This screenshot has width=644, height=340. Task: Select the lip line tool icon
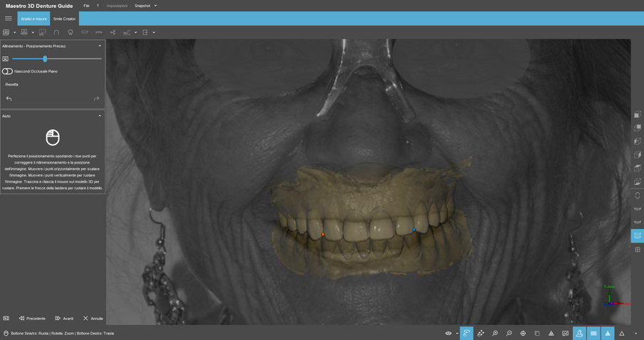(85, 32)
